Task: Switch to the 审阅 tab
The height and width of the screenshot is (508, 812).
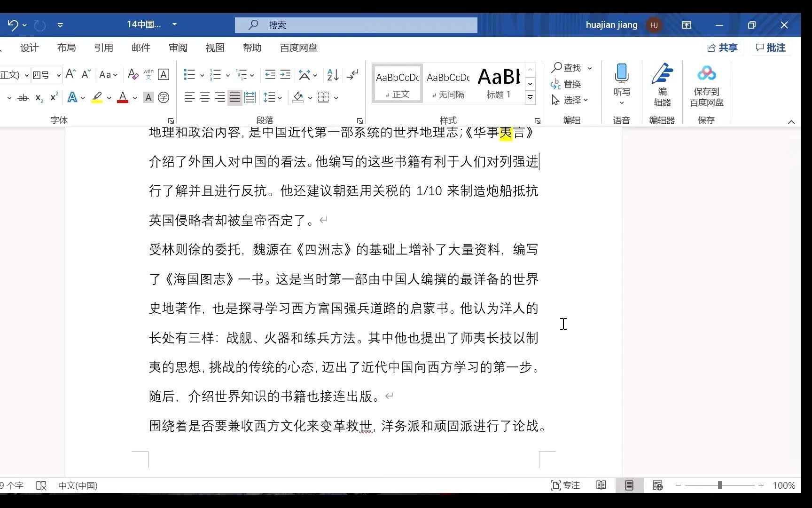Action: (178, 48)
